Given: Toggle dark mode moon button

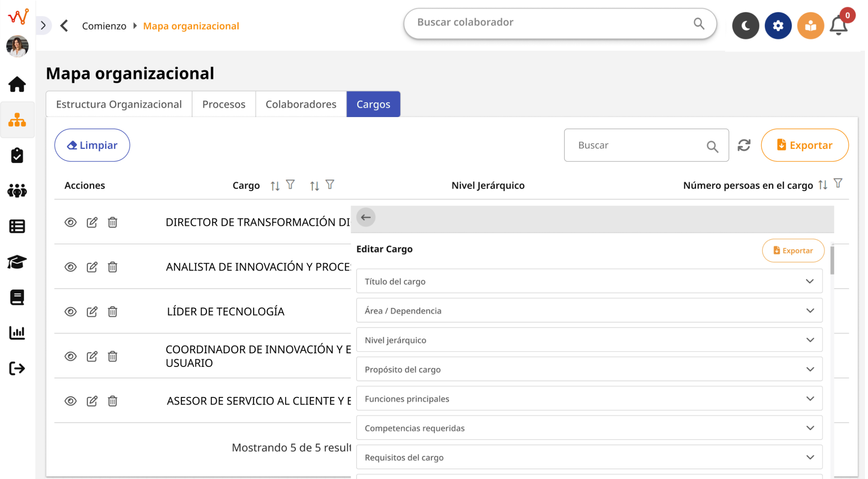Looking at the screenshot, I should [746, 26].
